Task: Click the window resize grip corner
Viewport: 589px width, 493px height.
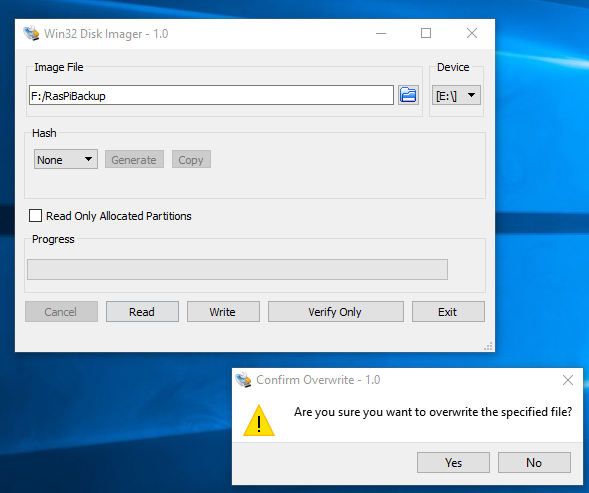Action: [x=488, y=346]
